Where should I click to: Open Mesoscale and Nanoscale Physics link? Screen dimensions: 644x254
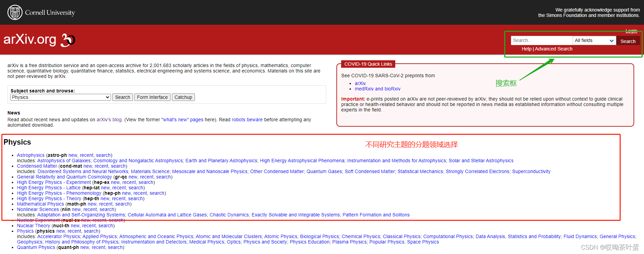pyautogui.click(x=210, y=171)
